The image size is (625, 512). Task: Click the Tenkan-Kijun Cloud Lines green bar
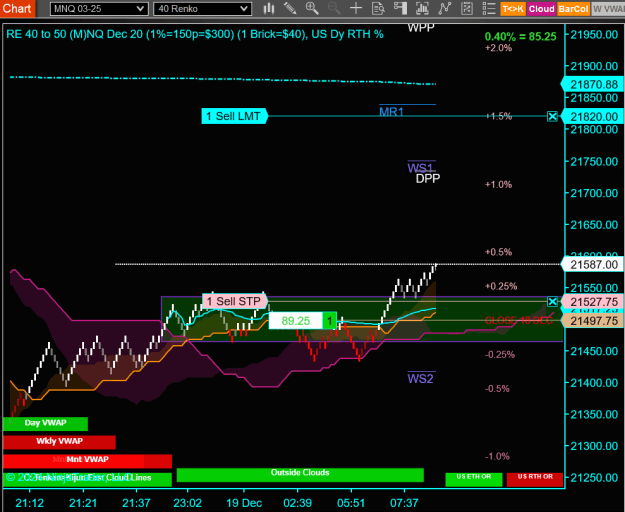tap(87, 479)
